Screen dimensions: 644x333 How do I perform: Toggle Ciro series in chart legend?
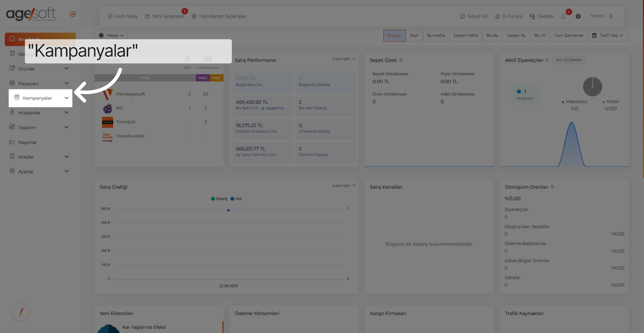(x=236, y=199)
